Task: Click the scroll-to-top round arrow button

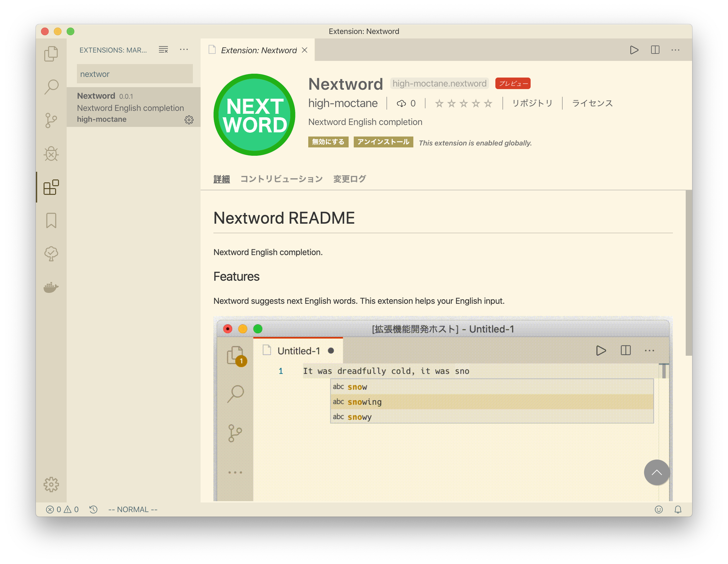Action: tap(657, 472)
